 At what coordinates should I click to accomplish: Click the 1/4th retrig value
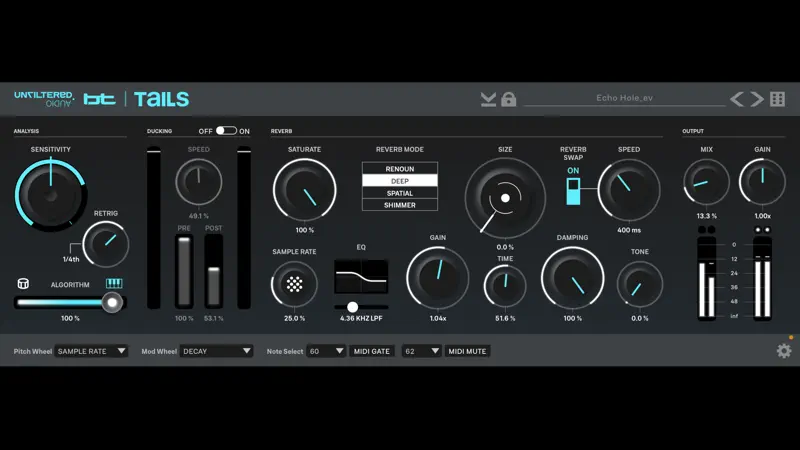[71, 259]
